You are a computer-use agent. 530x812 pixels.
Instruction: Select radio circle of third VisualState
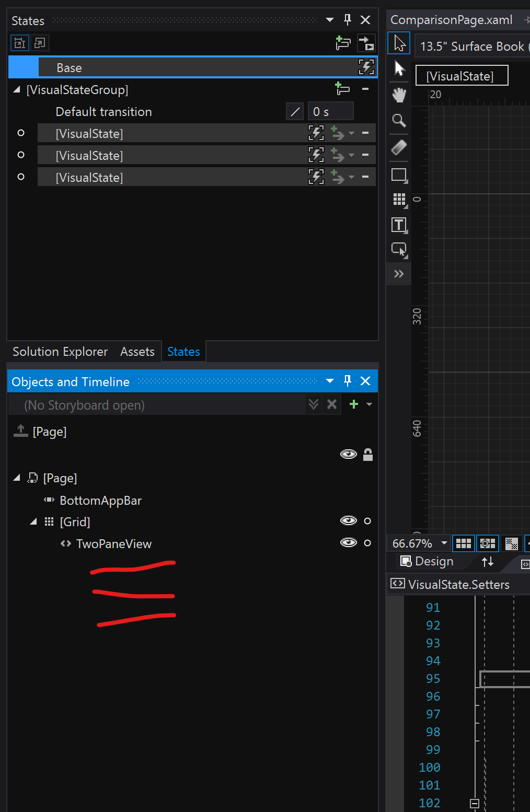point(21,177)
